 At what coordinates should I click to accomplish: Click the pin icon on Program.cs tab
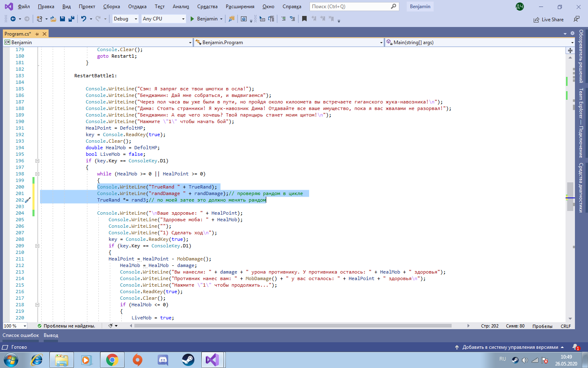[x=37, y=34]
